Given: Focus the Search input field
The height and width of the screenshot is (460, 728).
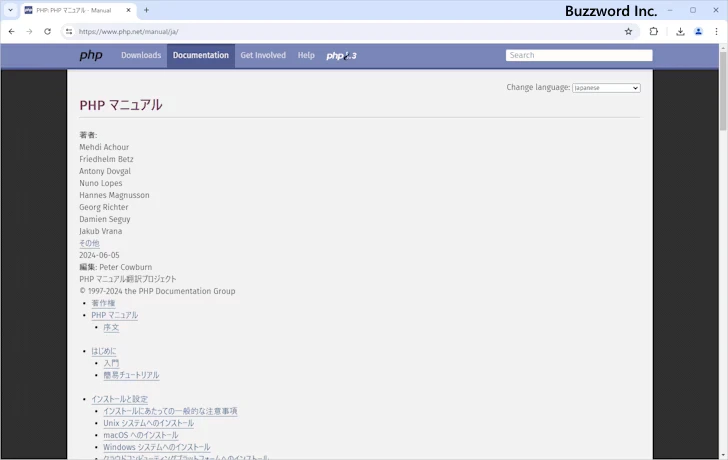Looking at the screenshot, I should click(x=579, y=55).
